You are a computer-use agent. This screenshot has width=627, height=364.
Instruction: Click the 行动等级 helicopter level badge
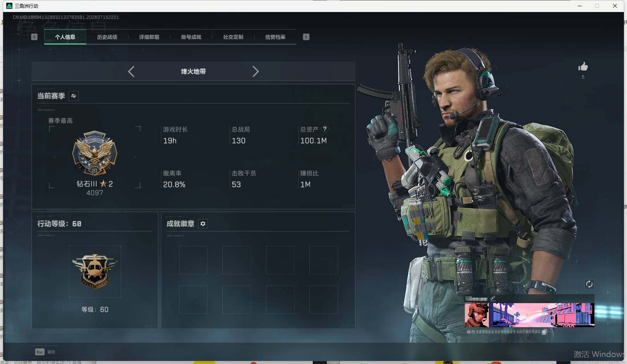[x=95, y=271]
